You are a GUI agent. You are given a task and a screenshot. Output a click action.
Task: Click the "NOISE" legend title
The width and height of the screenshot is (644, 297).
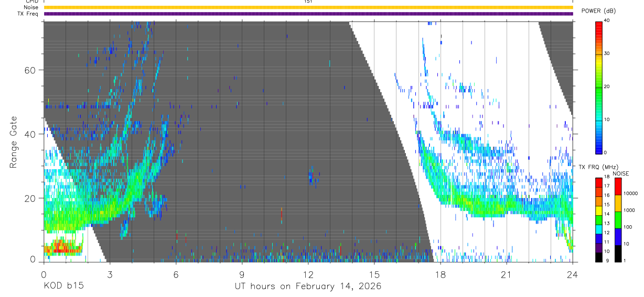coord(621,173)
